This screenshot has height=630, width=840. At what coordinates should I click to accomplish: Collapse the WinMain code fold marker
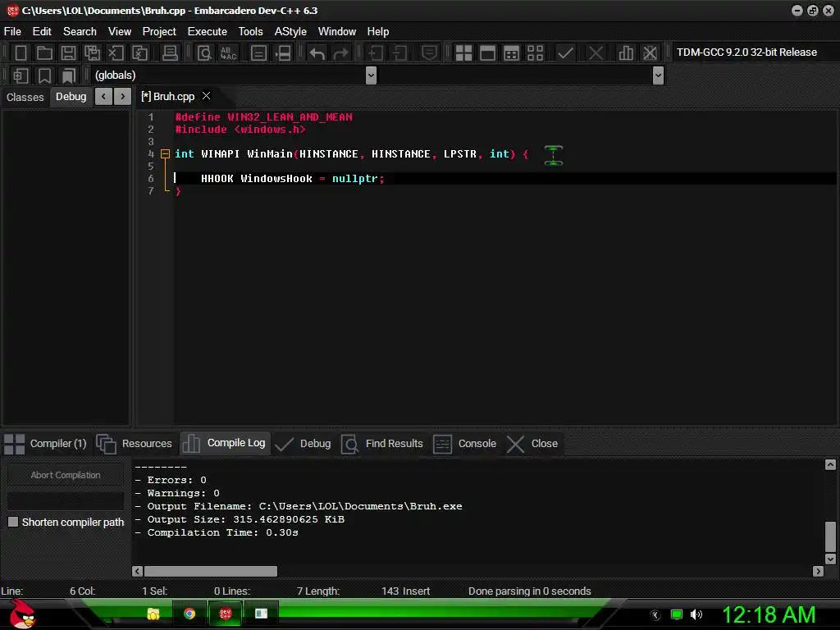pyautogui.click(x=166, y=153)
